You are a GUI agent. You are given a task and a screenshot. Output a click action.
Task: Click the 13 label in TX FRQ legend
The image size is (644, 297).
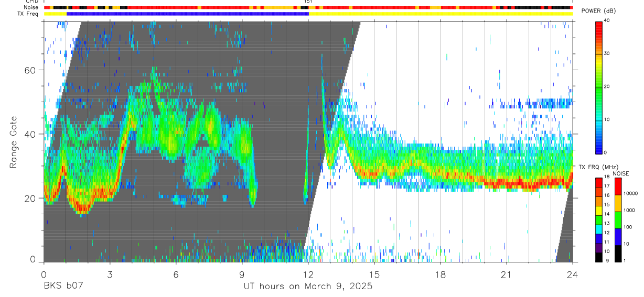[607, 224]
